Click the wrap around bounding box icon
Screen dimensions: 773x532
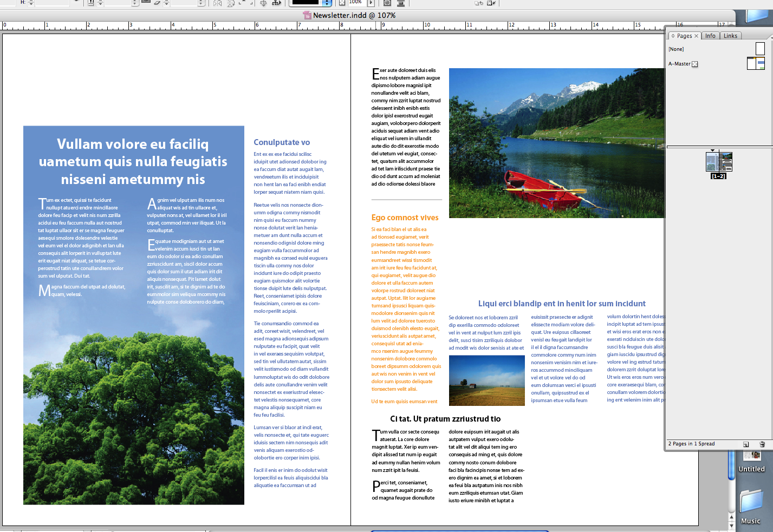387,3
